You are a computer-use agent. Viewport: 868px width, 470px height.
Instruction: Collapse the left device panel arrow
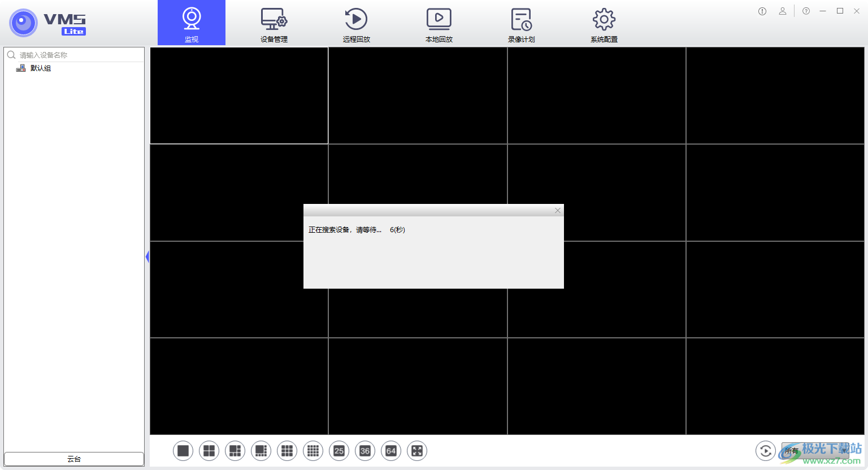click(147, 257)
